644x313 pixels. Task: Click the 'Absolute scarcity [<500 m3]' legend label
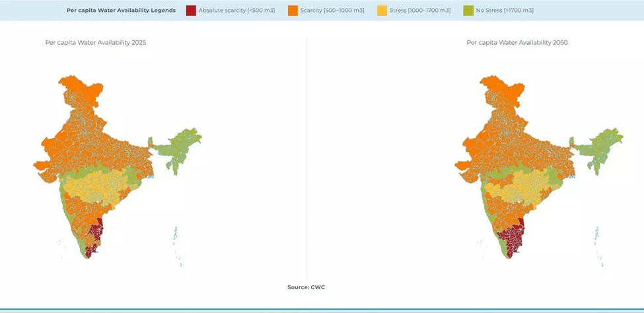pos(236,11)
